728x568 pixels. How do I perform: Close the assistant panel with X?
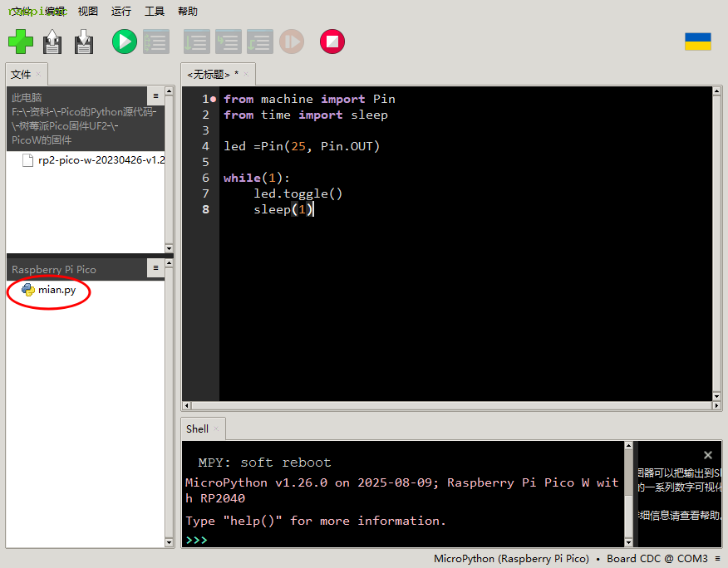click(708, 455)
